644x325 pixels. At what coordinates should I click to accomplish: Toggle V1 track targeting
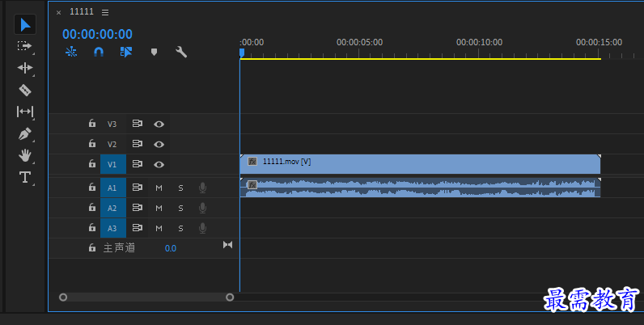(113, 164)
